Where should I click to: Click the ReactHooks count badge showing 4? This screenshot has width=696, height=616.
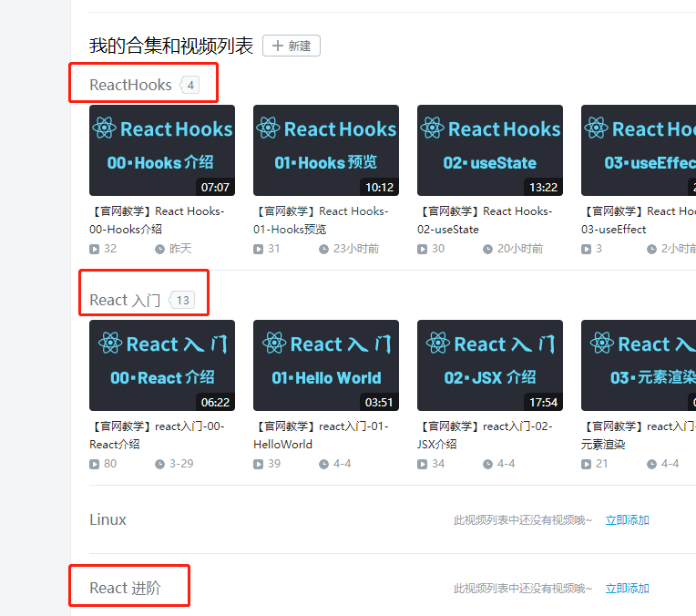[190, 86]
